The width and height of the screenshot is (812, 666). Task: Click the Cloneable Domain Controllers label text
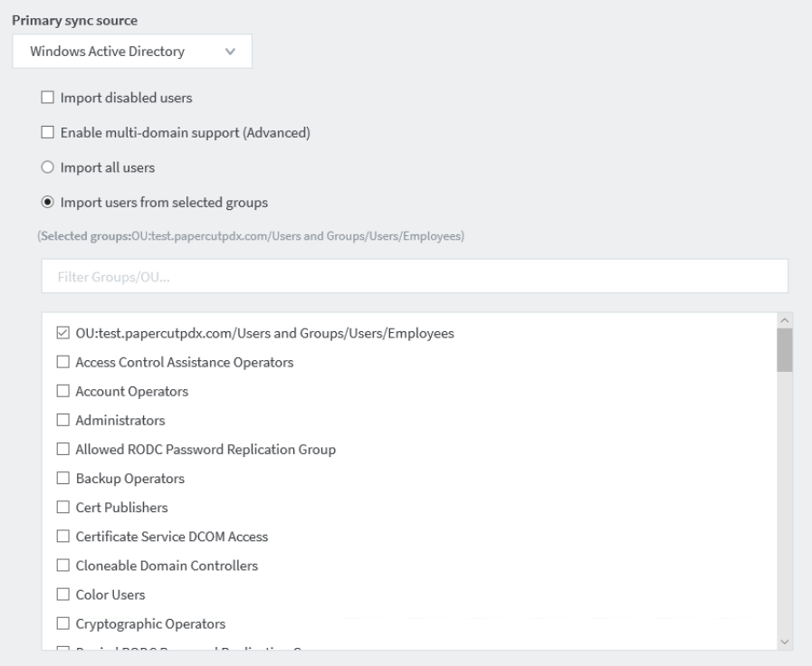[x=167, y=566]
